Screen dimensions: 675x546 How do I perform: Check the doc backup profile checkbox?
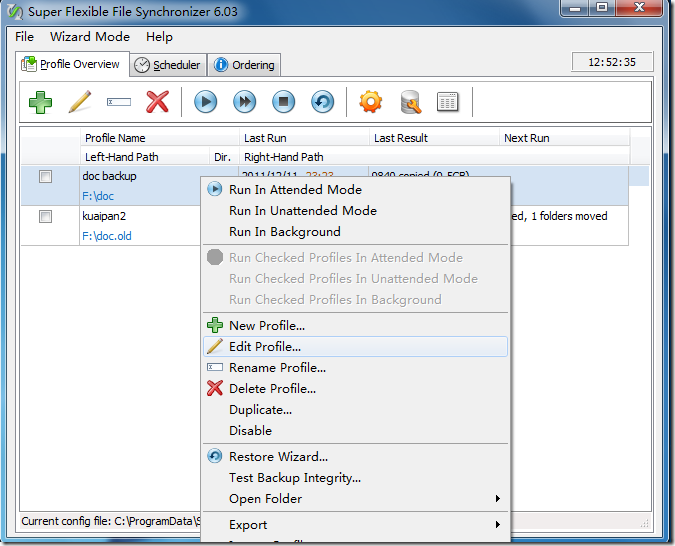45,177
